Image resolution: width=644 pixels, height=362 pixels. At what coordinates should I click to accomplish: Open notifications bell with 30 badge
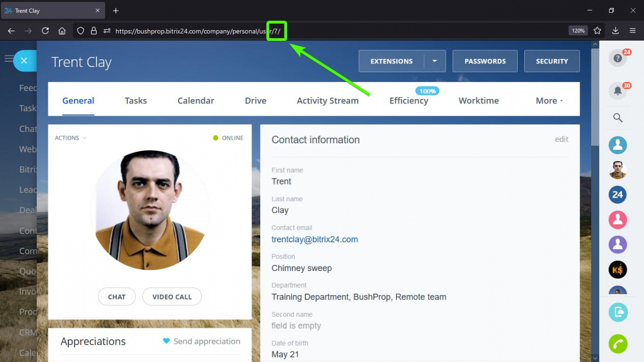pos(618,90)
